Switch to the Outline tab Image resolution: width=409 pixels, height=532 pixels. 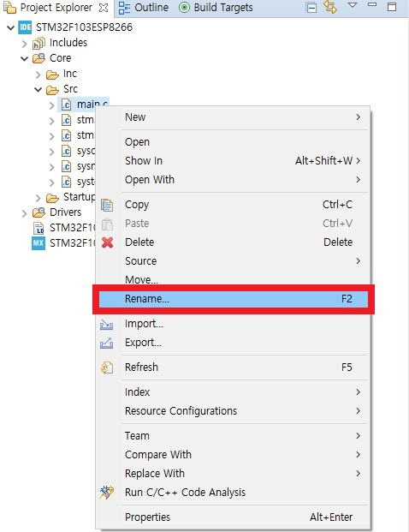coord(144,8)
